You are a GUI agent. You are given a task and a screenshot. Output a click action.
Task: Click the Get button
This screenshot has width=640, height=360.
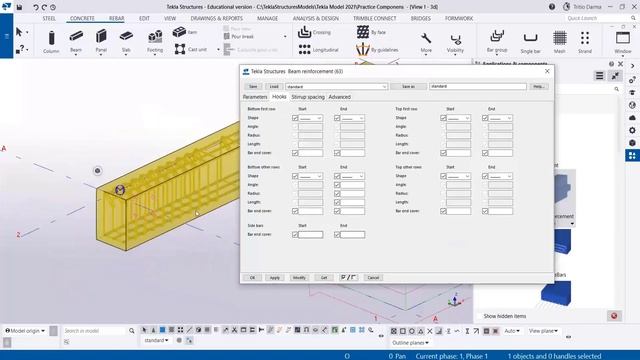tap(324, 278)
